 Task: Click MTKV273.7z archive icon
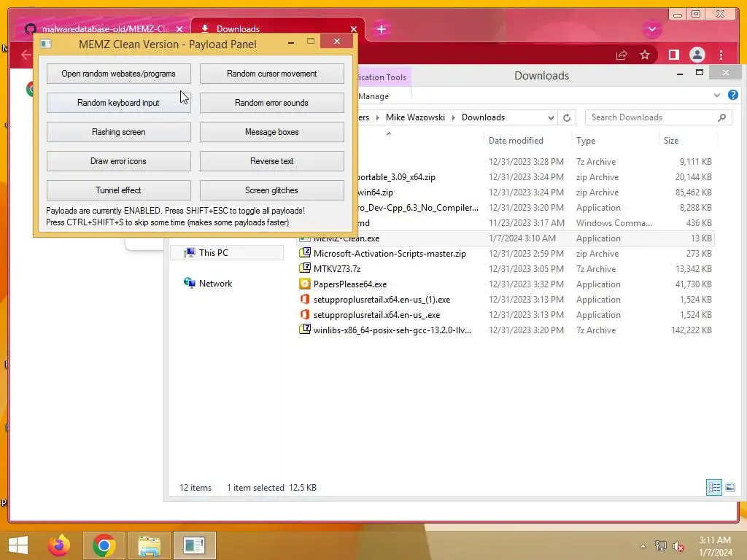point(304,268)
